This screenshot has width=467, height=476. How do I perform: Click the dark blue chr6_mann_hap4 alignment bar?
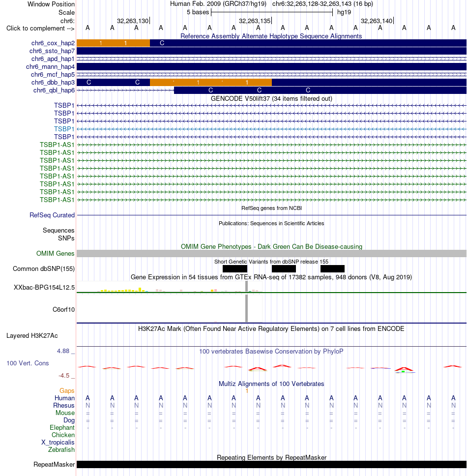pos(271,67)
